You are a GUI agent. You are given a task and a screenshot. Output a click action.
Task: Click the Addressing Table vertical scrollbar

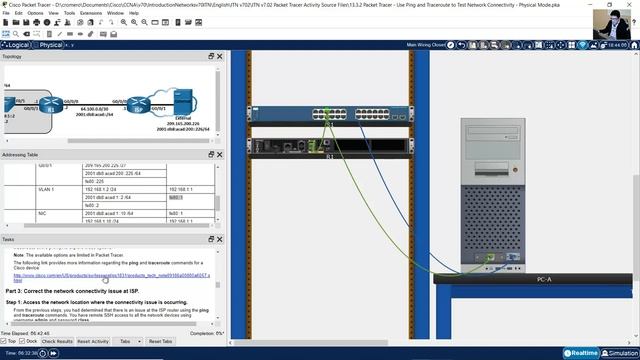[x=218, y=203]
